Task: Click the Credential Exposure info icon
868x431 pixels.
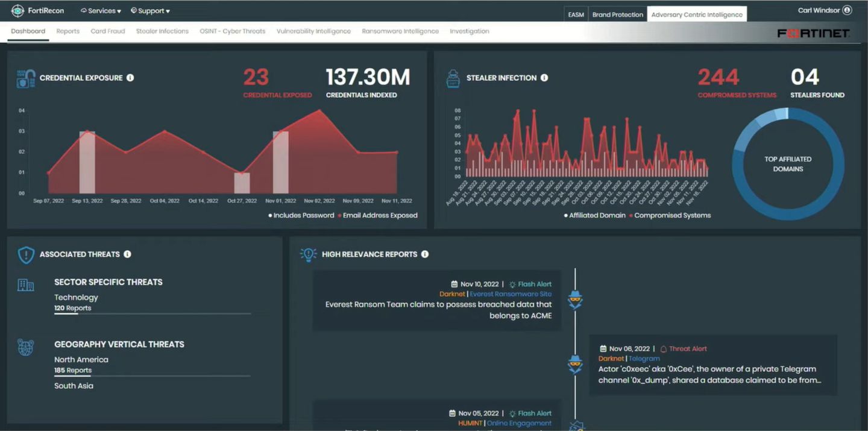Action: 130,78
